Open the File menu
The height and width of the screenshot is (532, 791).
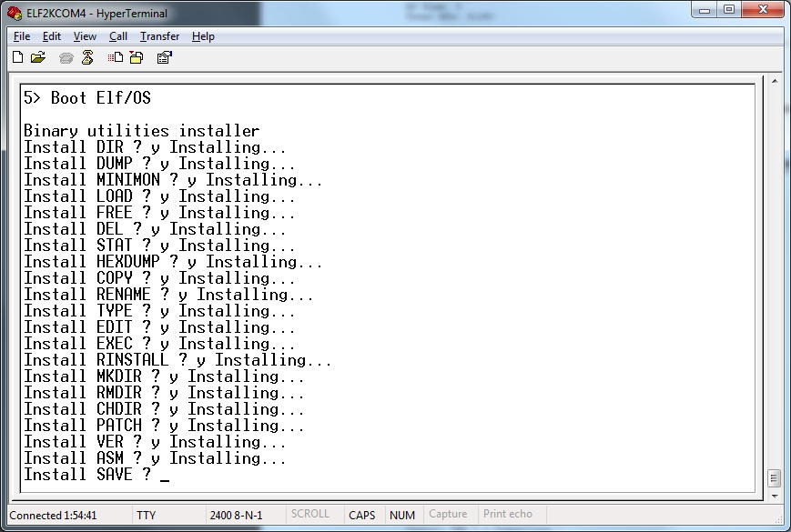[22, 36]
